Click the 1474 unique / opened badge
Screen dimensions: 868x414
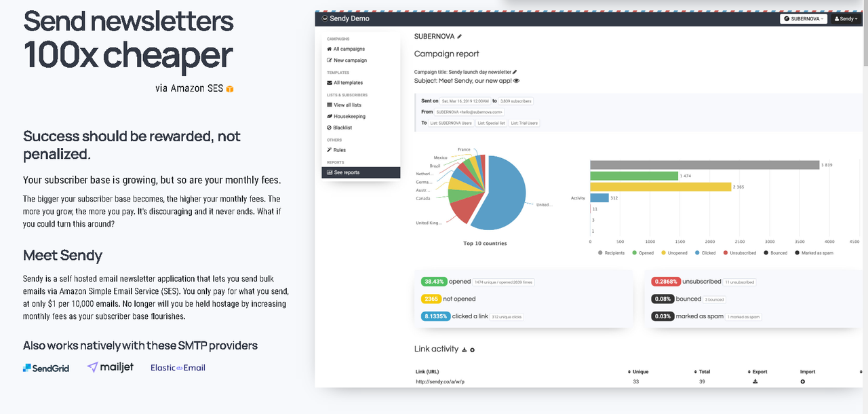[502, 282]
